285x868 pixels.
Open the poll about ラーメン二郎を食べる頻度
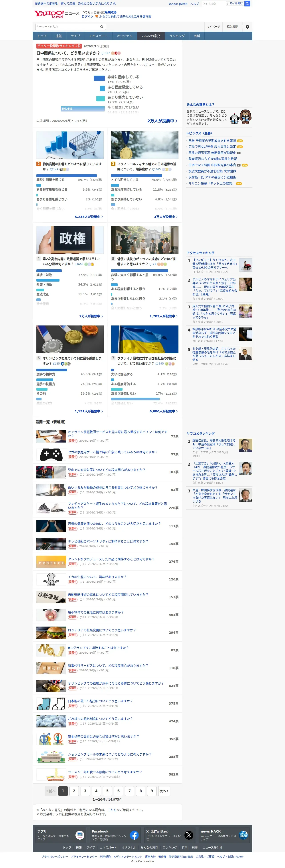click(105, 772)
